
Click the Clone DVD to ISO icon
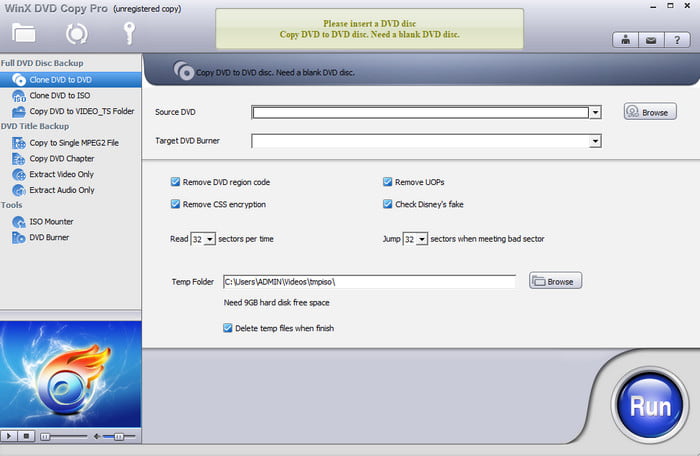pyautogui.click(x=19, y=96)
